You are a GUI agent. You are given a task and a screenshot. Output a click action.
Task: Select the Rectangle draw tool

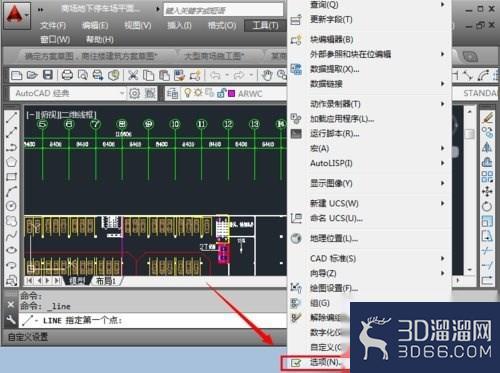pos(12,177)
